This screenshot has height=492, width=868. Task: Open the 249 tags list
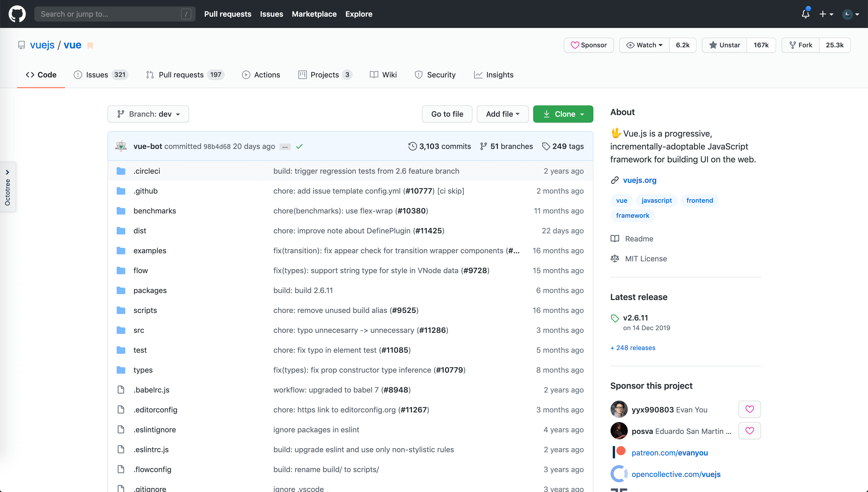point(563,146)
